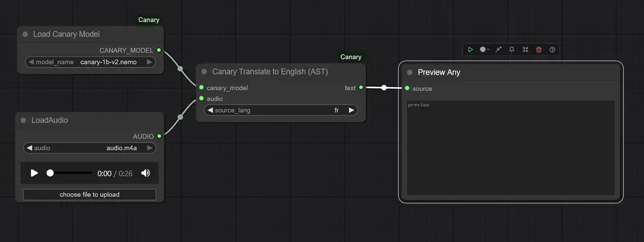Click the text output connector dot

coord(361,88)
